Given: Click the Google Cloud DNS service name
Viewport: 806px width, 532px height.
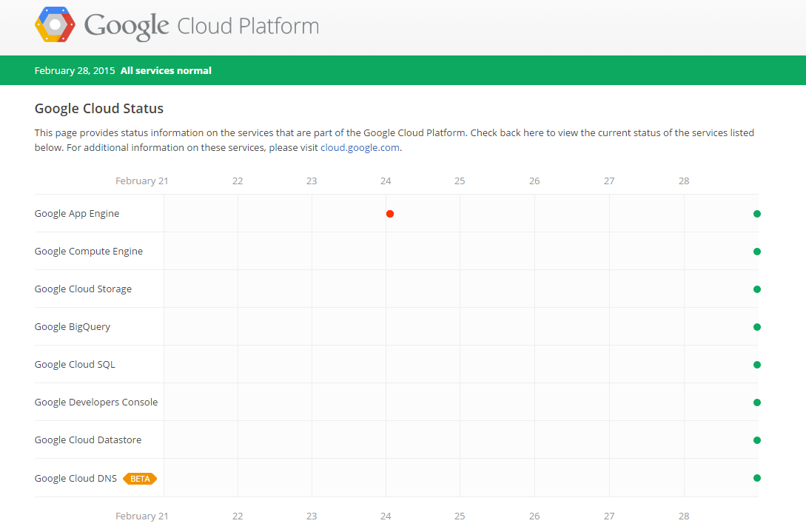Looking at the screenshot, I should [x=75, y=478].
